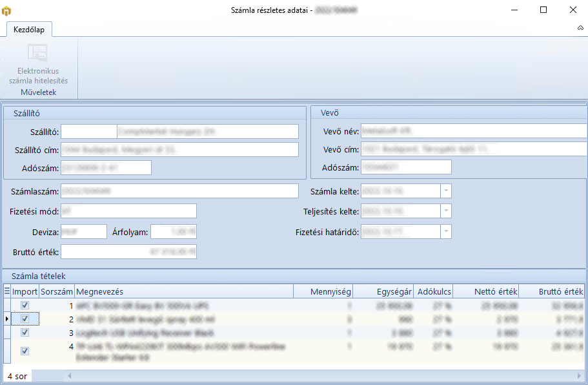Open the Számla kelte date dropdown
Image resolution: width=588 pixels, height=385 pixels.
click(x=447, y=191)
